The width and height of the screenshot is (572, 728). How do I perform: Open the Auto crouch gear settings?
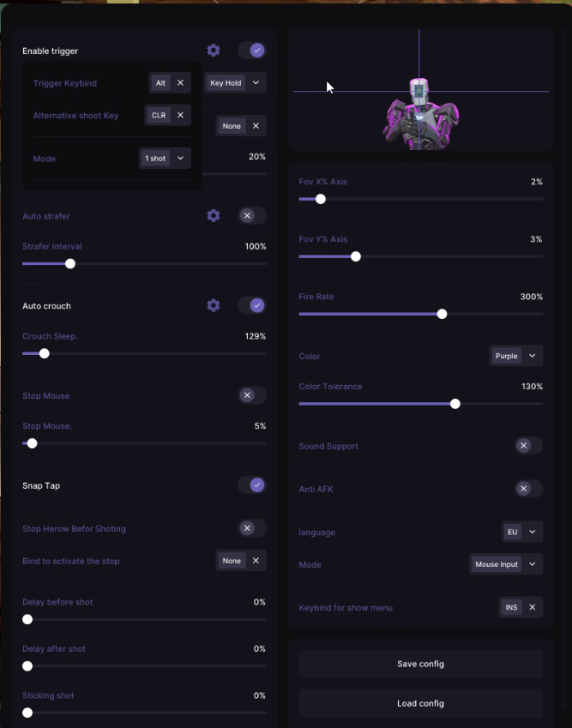point(214,305)
